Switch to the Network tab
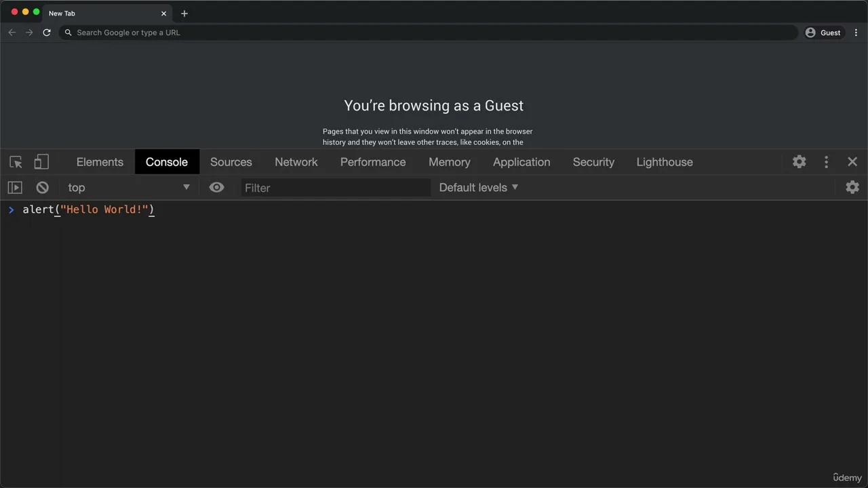 [x=296, y=162]
